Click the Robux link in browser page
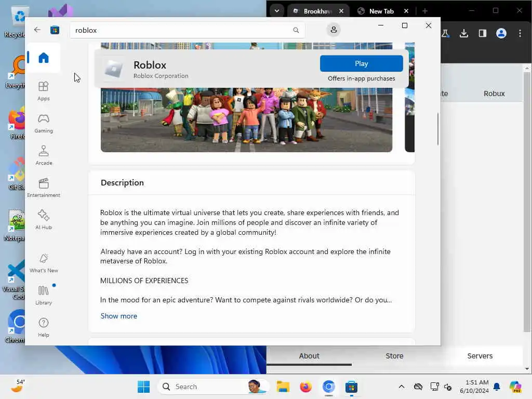This screenshot has width=532, height=399. click(x=494, y=94)
